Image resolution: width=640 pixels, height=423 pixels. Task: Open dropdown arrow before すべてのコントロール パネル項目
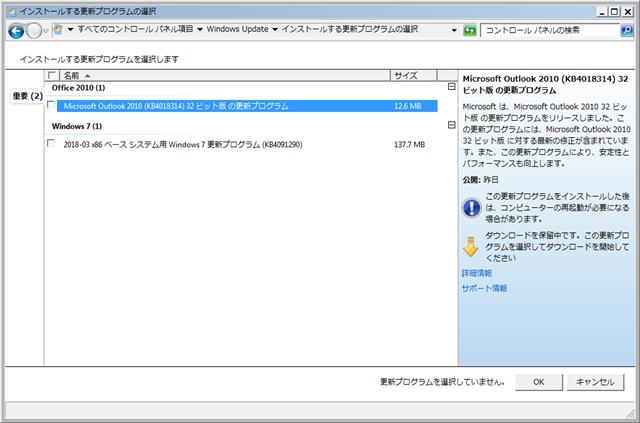[70, 29]
